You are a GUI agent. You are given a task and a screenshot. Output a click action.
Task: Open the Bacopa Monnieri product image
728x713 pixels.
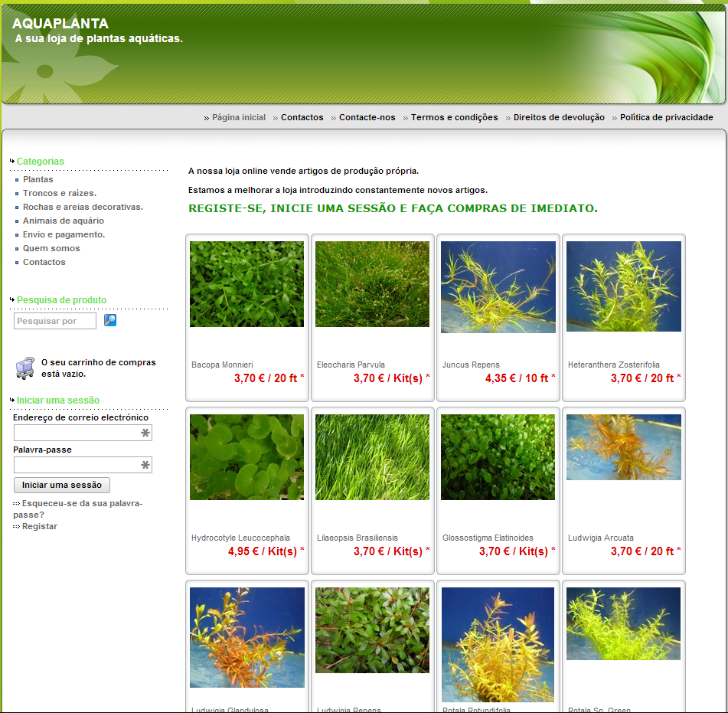click(246, 284)
